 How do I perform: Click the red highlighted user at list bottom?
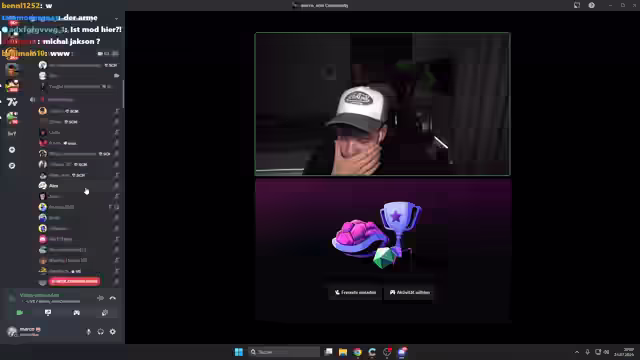tap(74, 281)
